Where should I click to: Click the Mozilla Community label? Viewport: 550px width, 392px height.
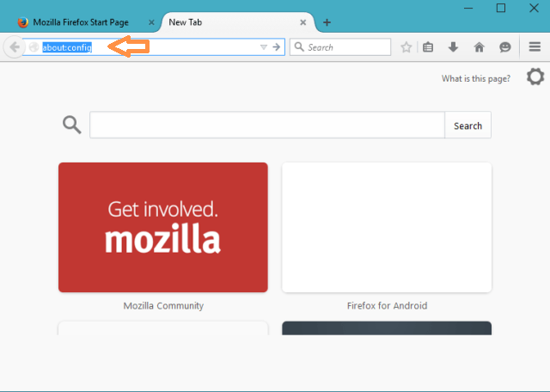pos(163,306)
